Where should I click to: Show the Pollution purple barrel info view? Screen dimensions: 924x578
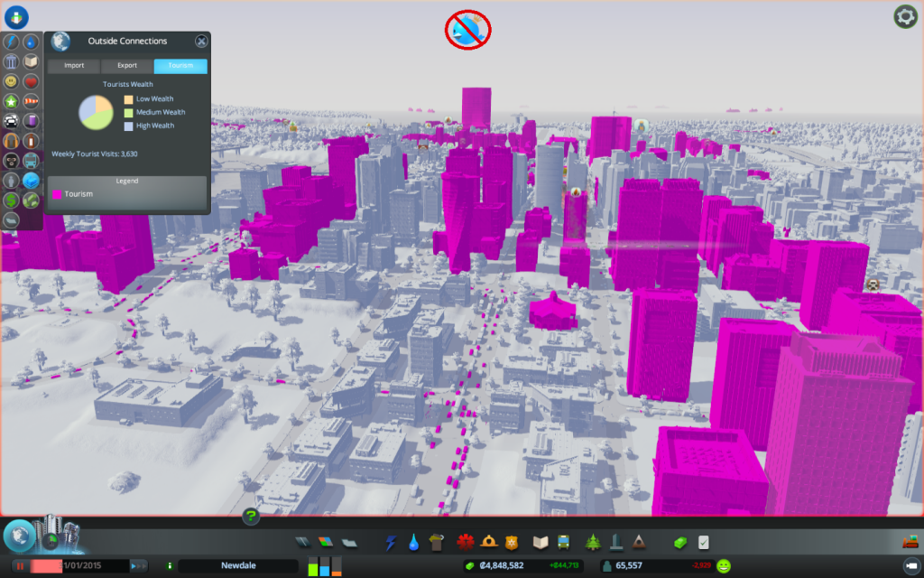[x=31, y=121]
